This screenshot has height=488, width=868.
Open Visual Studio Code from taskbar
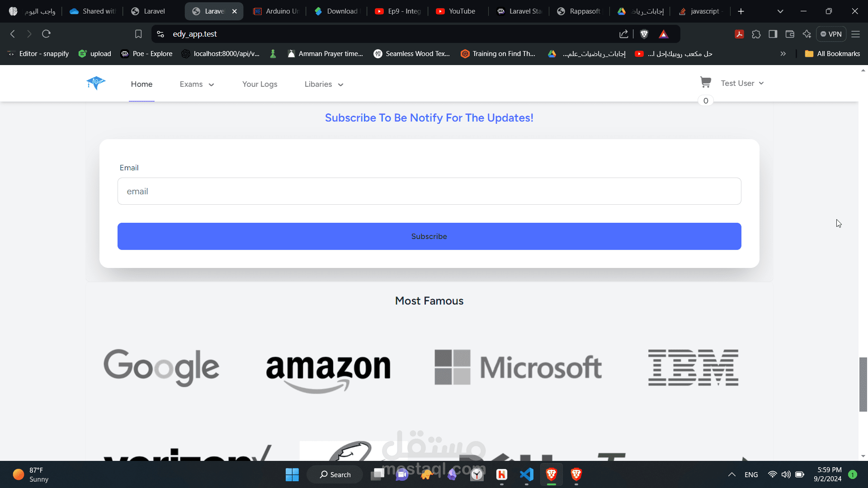(x=527, y=474)
